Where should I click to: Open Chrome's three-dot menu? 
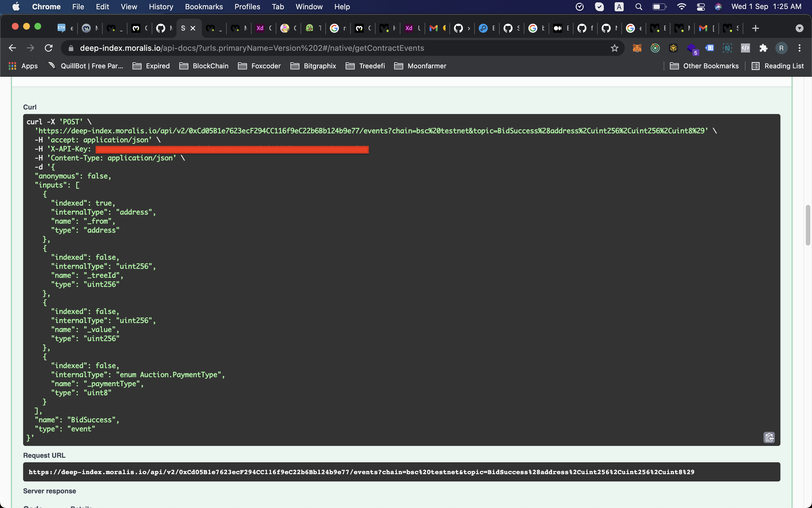(x=800, y=48)
